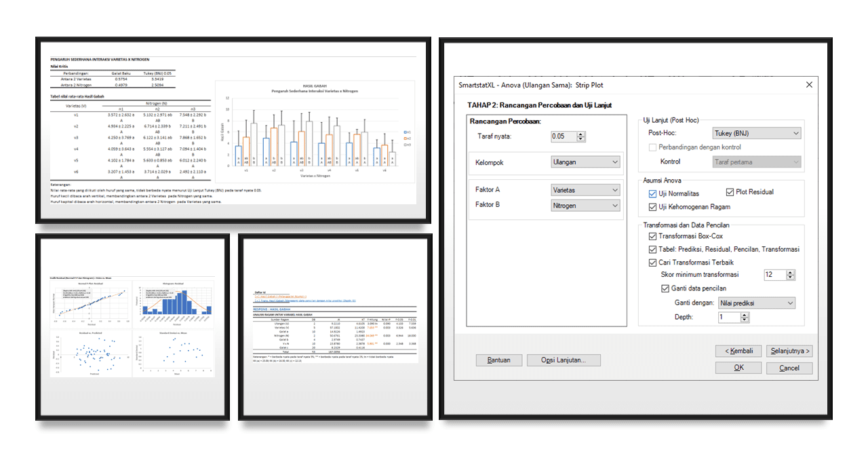
Task: Increase Skor minimum transformasi with the up arrow
Action: [x=791, y=272]
